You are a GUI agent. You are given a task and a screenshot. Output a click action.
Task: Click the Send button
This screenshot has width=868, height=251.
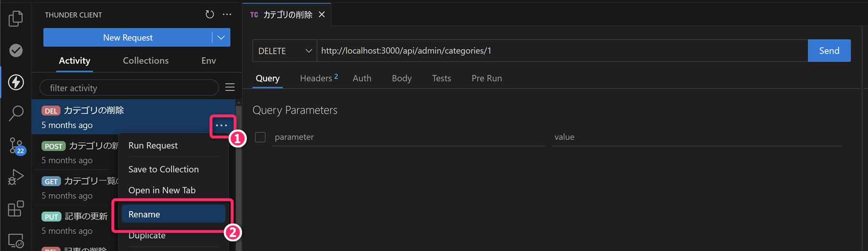click(x=829, y=51)
